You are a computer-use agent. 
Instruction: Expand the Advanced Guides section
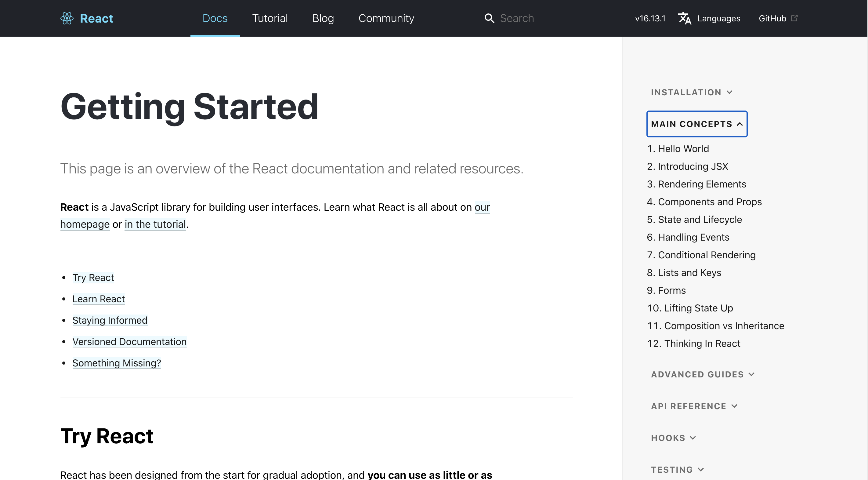pyautogui.click(x=703, y=374)
